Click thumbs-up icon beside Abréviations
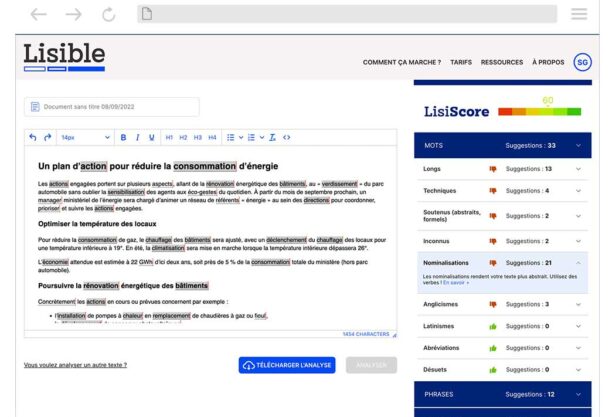This screenshot has width=612, height=417. pyautogui.click(x=493, y=348)
